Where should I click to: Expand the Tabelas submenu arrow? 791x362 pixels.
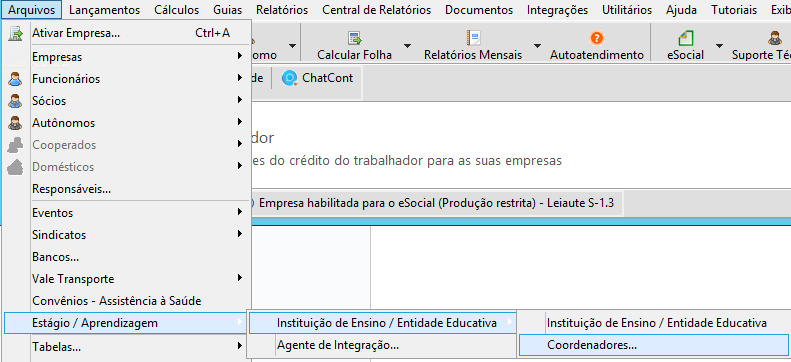click(x=241, y=345)
